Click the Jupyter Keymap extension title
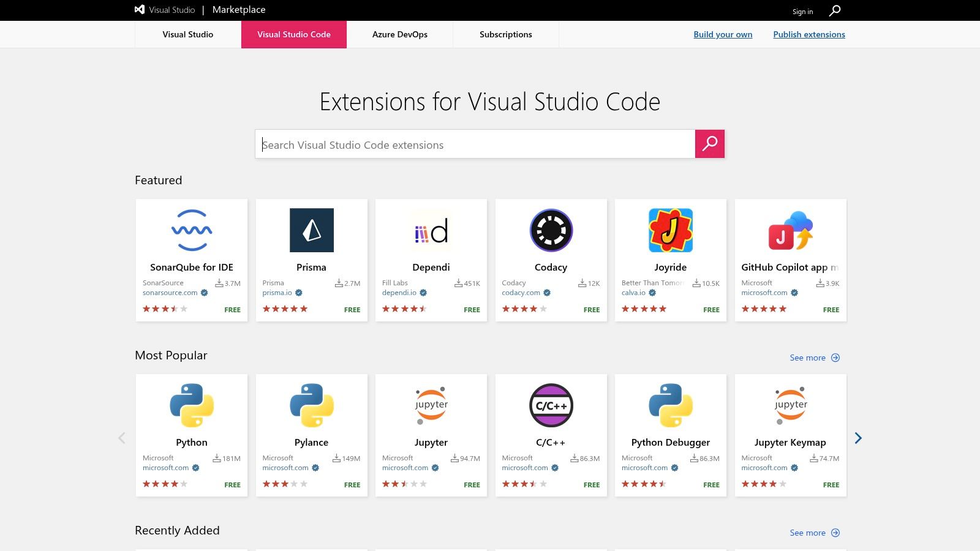980x551 pixels. pyautogui.click(x=791, y=442)
